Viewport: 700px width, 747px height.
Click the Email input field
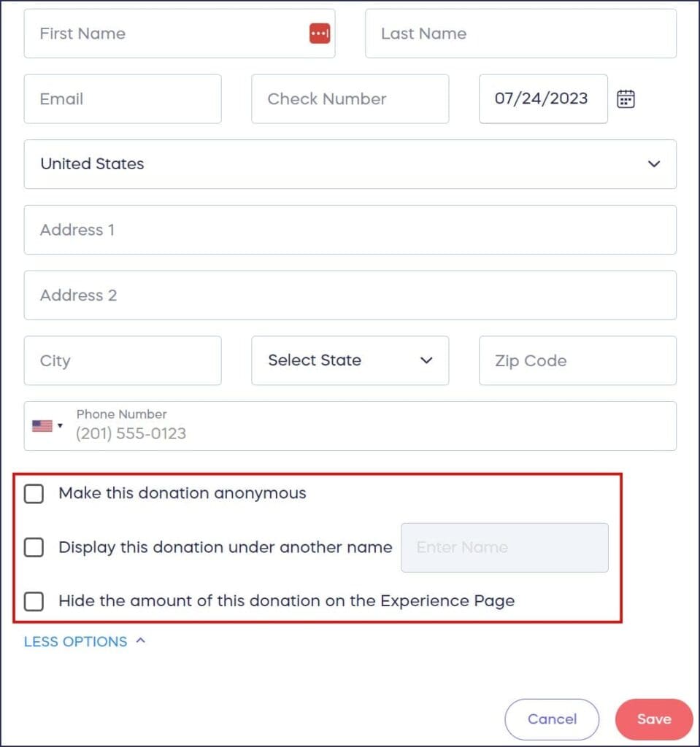click(123, 98)
